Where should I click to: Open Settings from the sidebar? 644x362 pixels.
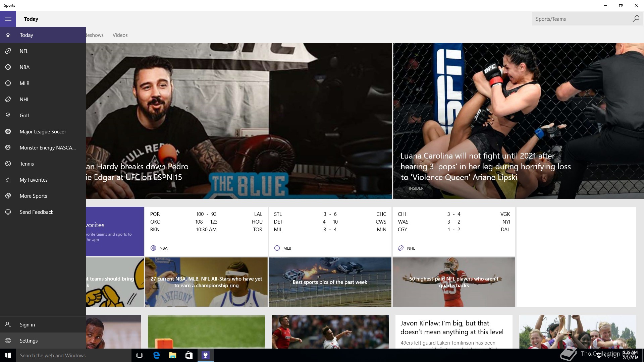(x=43, y=341)
